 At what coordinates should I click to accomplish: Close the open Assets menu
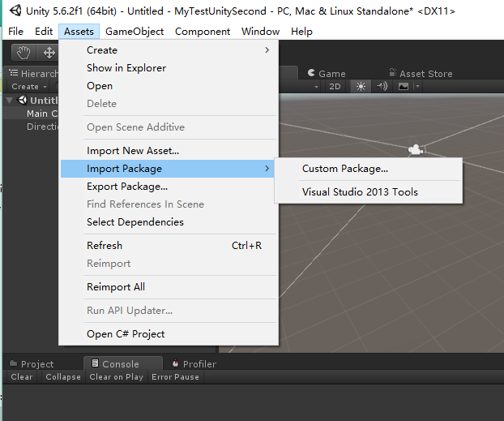(79, 32)
